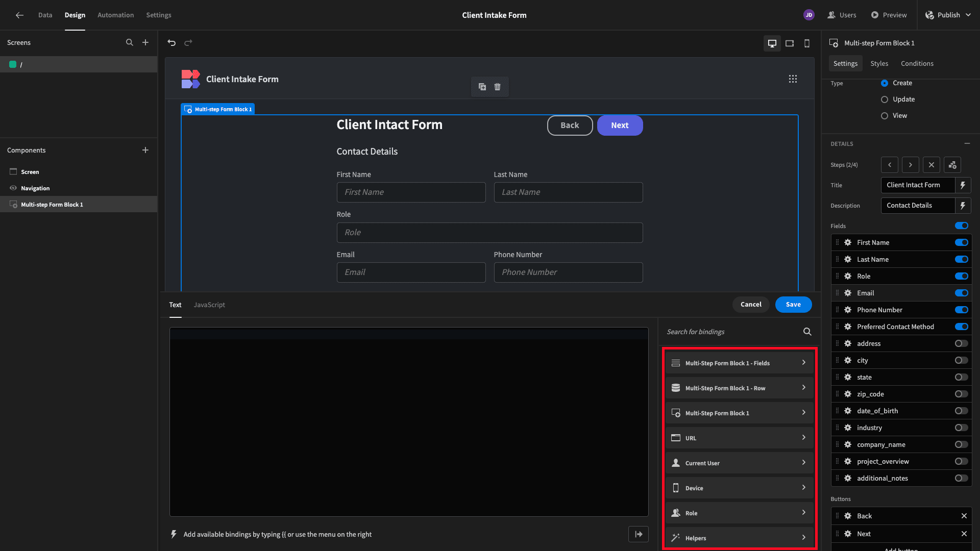Save the binding with the Save button
Viewport: 980px width, 551px height.
point(793,305)
